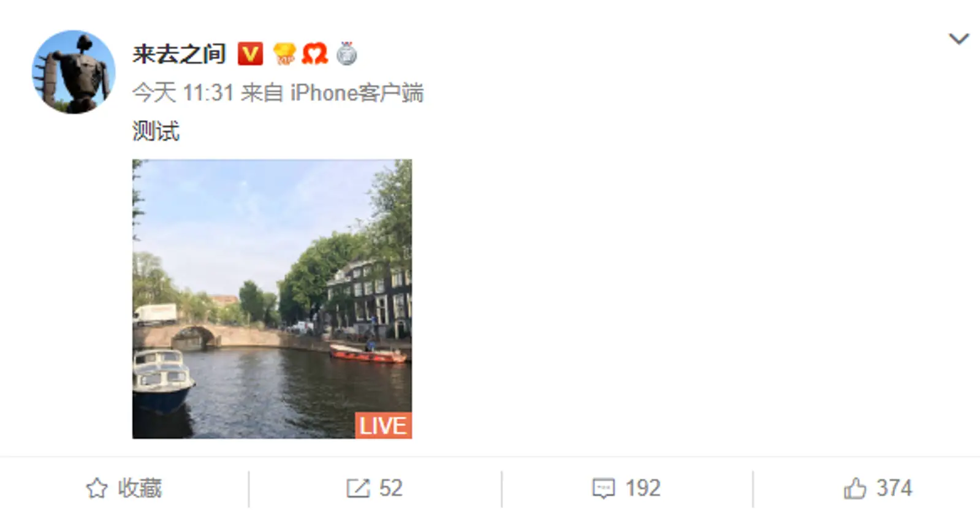Click the gold VIP crown badge
This screenshot has width=980, height=516.
(284, 54)
